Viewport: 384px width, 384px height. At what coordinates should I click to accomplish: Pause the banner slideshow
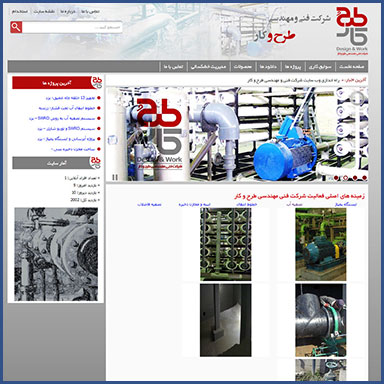115,177
